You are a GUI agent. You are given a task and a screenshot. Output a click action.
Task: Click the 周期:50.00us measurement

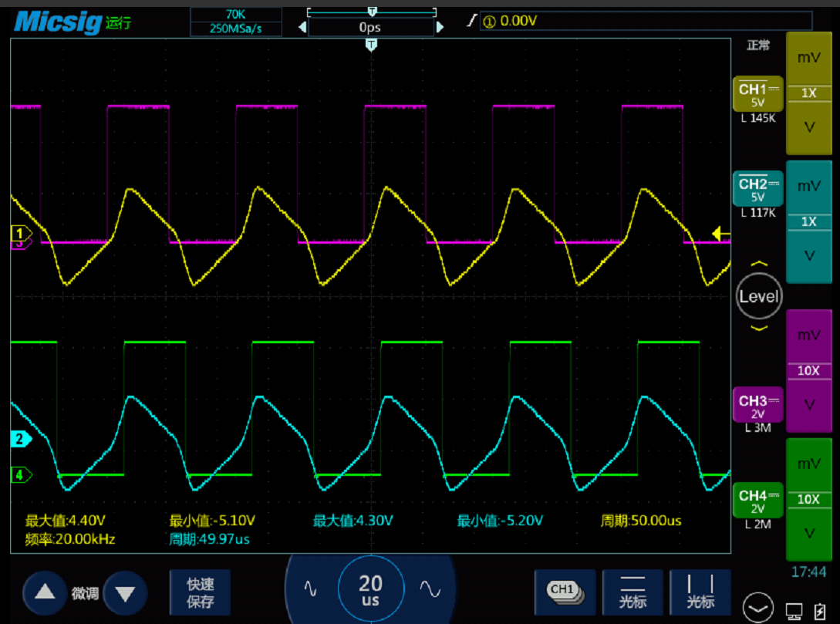pyautogui.click(x=641, y=521)
